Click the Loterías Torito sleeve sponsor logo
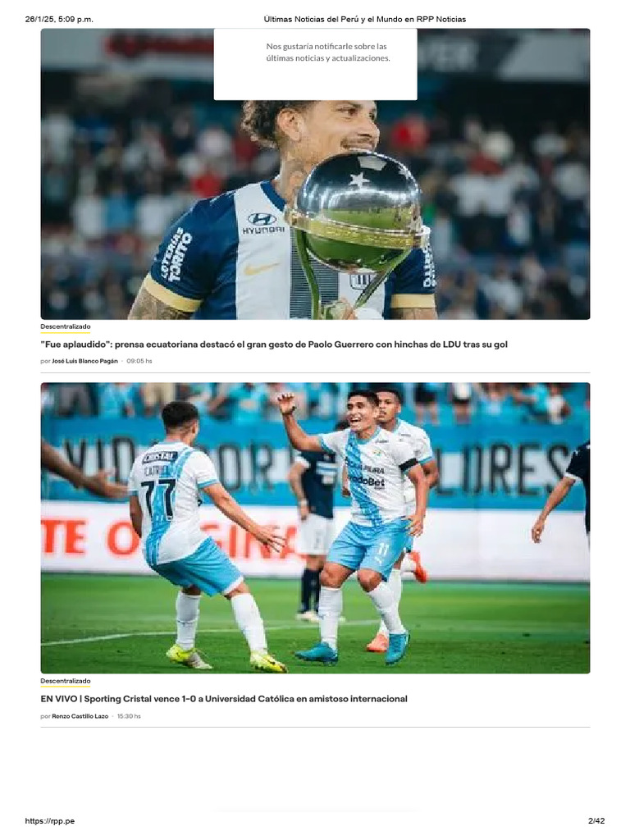Image resolution: width=630 pixels, height=840 pixels. [x=177, y=255]
